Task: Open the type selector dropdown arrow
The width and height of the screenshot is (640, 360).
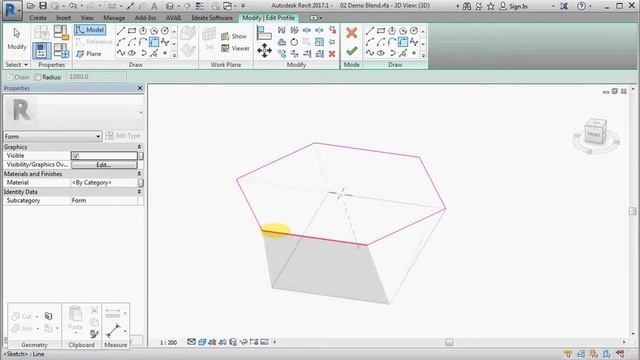Action: pyautogui.click(x=141, y=112)
